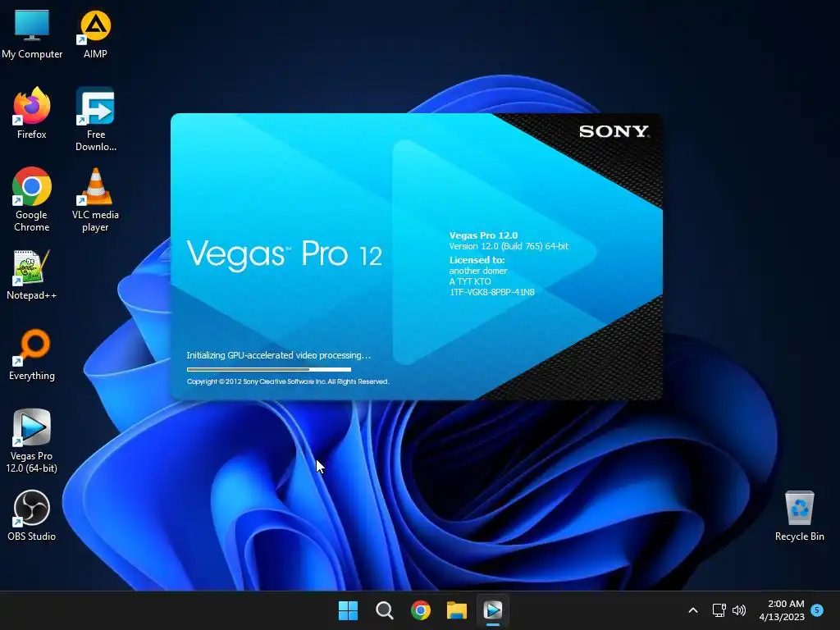Click the bold "Vegas Pro 12.0" info heading
This screenshot has height=630, width=840.
coord(483,235)
